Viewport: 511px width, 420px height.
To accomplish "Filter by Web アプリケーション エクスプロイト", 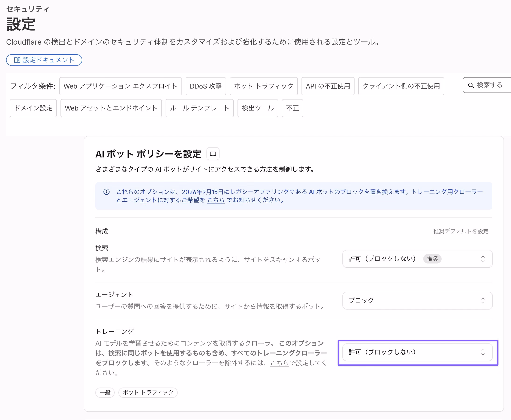I will (x=121, y=86).
